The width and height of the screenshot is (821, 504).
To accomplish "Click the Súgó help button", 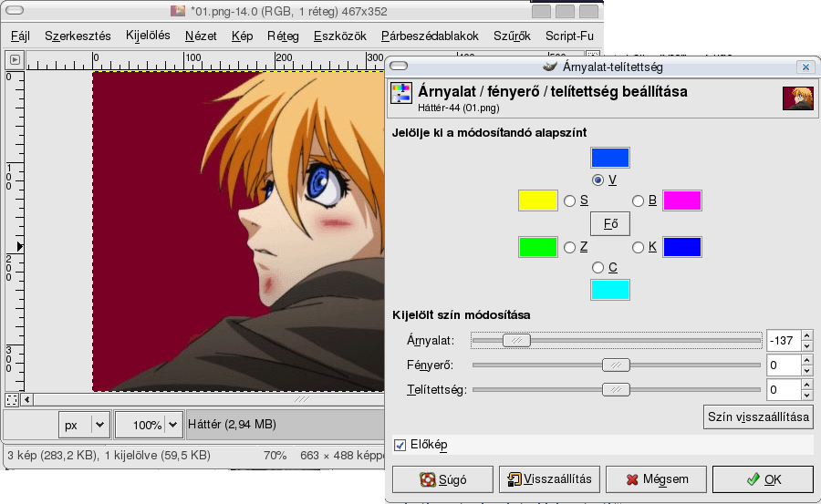I will (x=442, y=478).
